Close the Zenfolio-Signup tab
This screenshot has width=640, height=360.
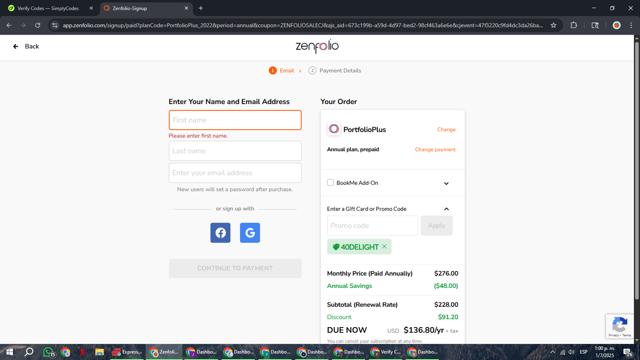pos(187,8)
